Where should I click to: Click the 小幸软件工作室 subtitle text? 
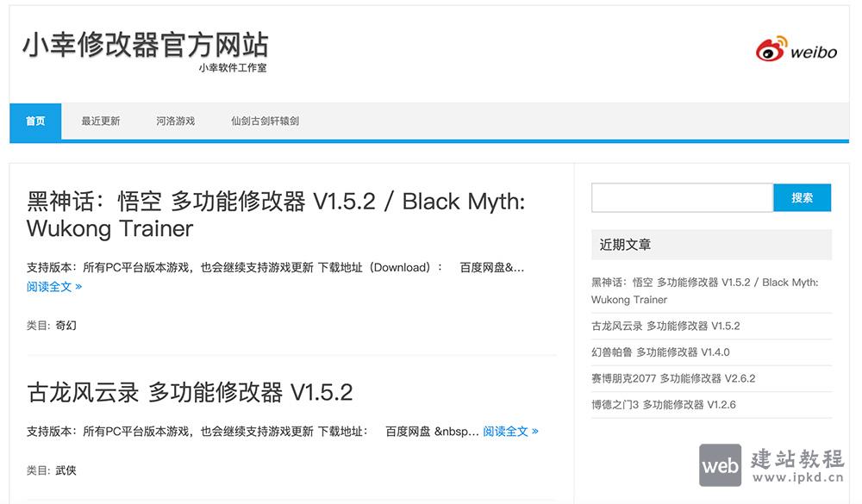(x=233, y=67)
